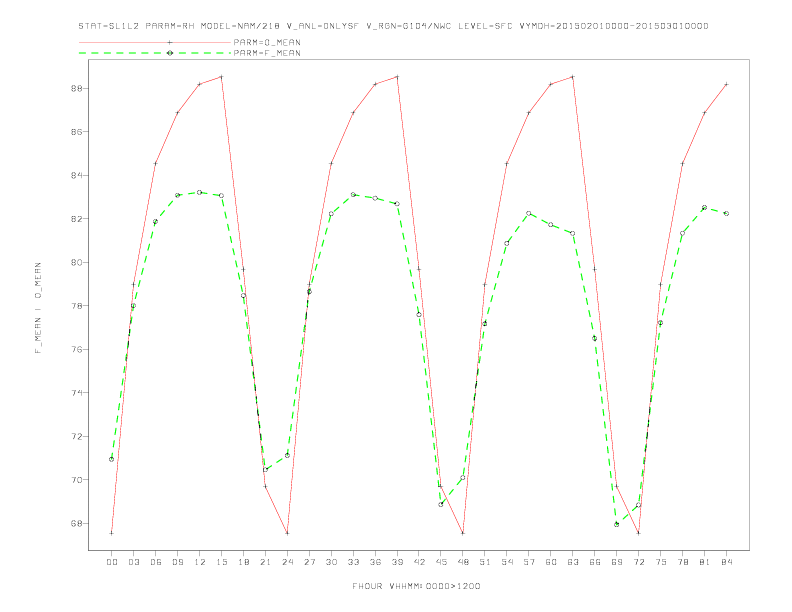Screen dimensions: 792x612
Task: Click x-axis tick label 78
Action: (682, 562)
